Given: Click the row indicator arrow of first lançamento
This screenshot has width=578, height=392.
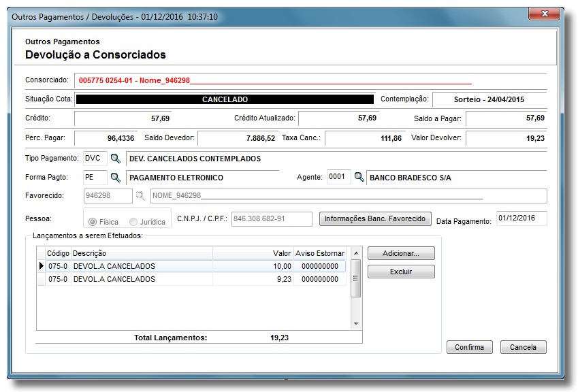Looking at the screenshot, I should click(x=42, y=266).
